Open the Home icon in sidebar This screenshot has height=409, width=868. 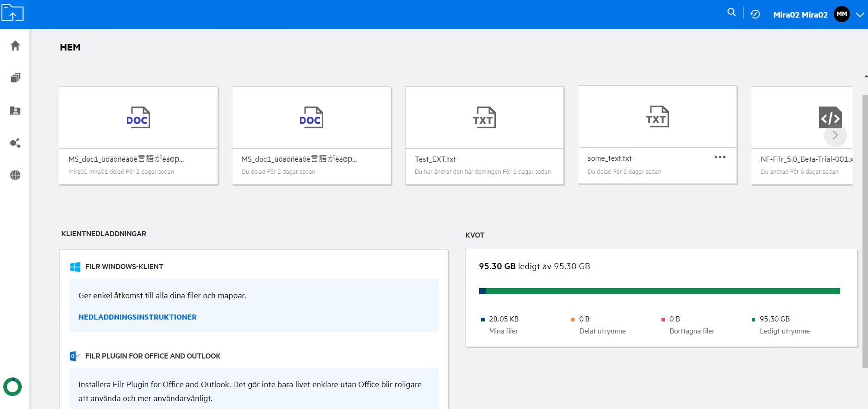point(15,45)
